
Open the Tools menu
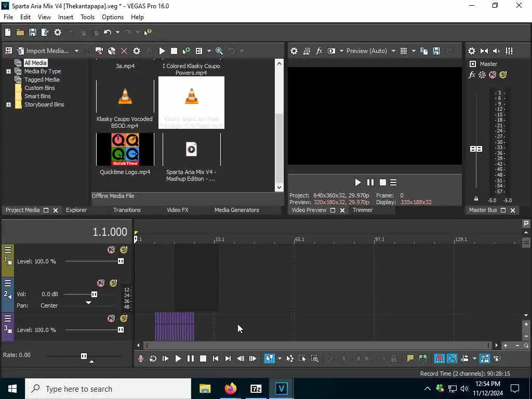point(87,17)
